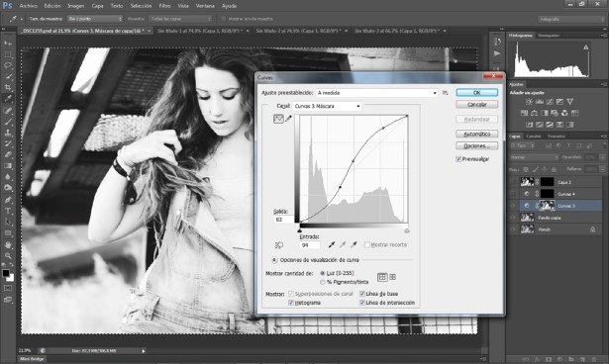Open the layer filter Tipo dropdown
609x364 pixels.
coord(522,145)
